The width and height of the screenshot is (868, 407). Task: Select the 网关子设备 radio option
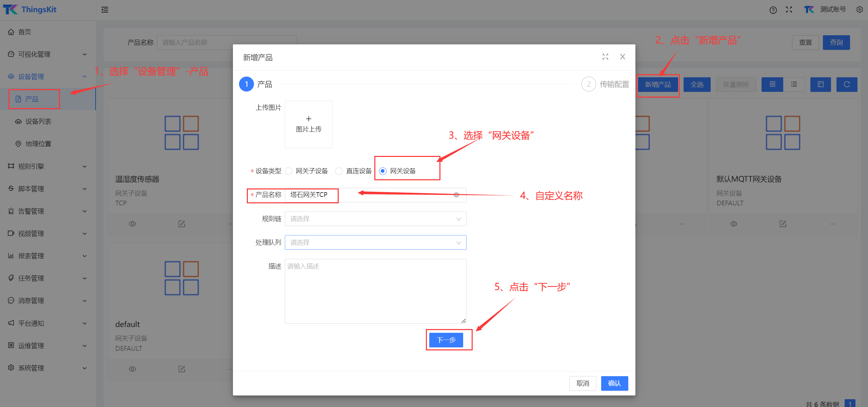[x=289, y=171]
